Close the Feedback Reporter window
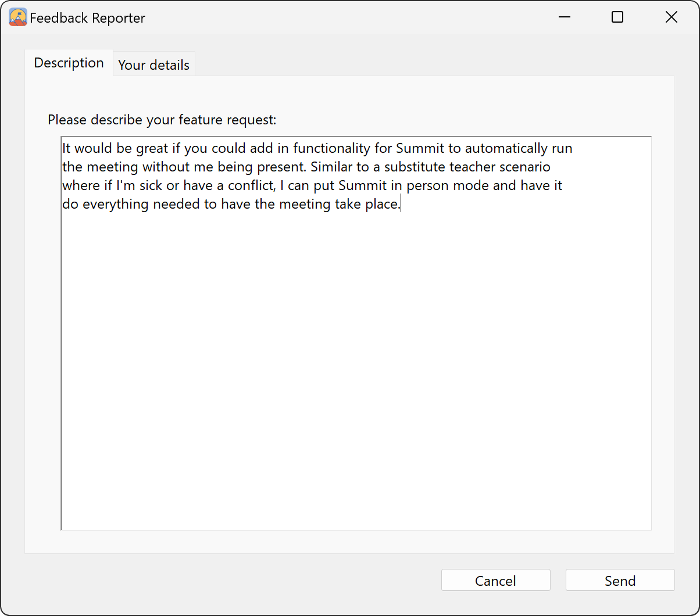The width and height of the screenshot is (700, 616). (672, 17)
